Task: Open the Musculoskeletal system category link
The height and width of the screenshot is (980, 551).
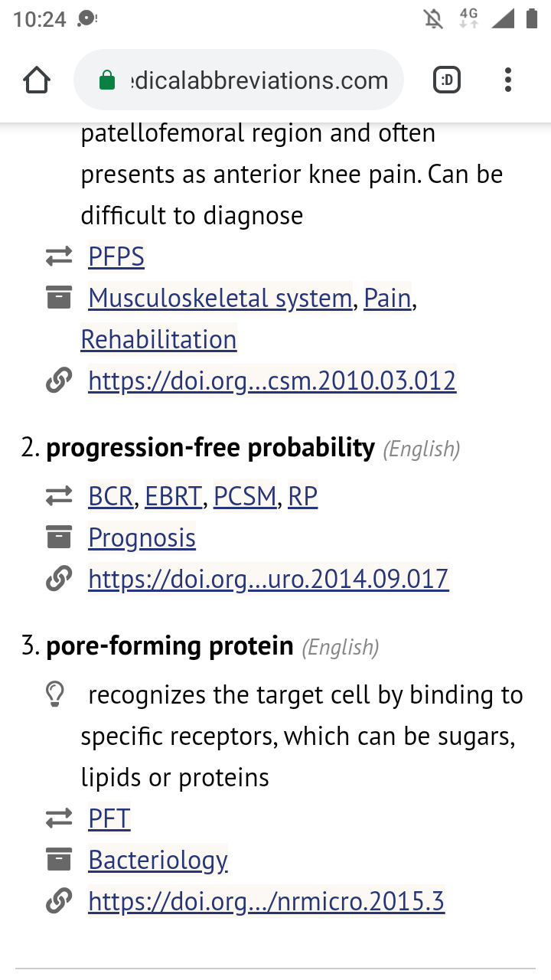Action: tap(220, 298)
